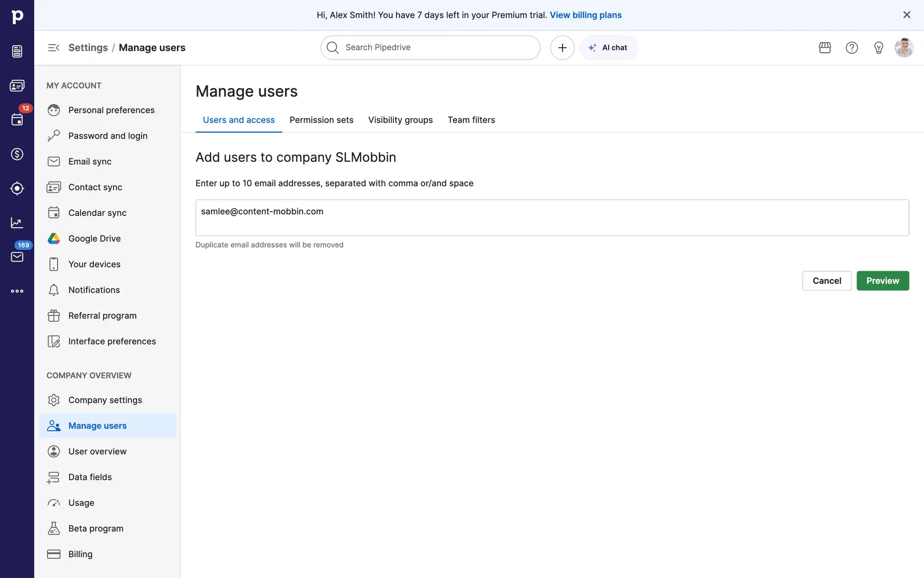The image size is (924, 578).
Task: Open the lightbulb Sales Assistant icon
Action: 878,48
